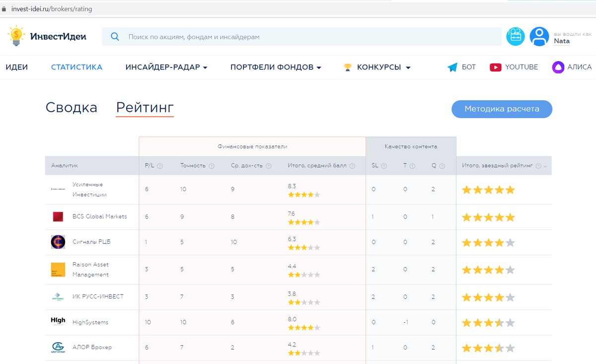Open the ИНСАЙДЕР-РАДАР menu label
Image resolution: width=596 pixels, height=364 pixels.
[162, 67]
